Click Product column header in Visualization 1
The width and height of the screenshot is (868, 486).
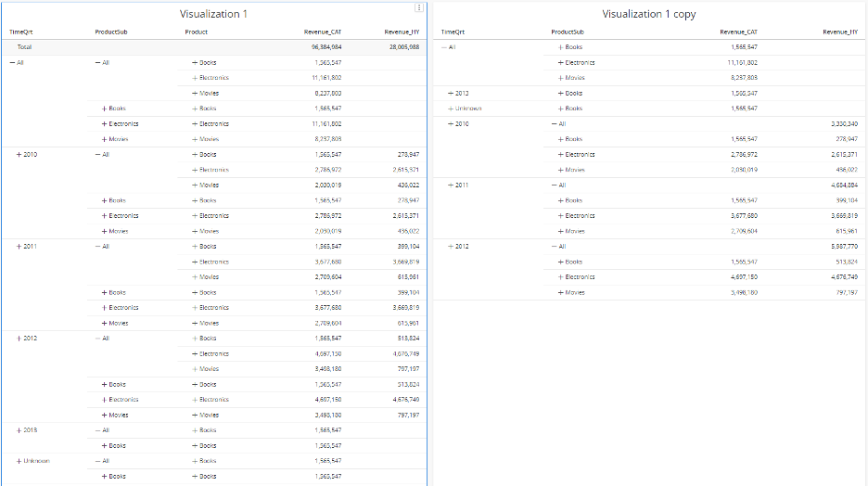click(x=196, y=32)
